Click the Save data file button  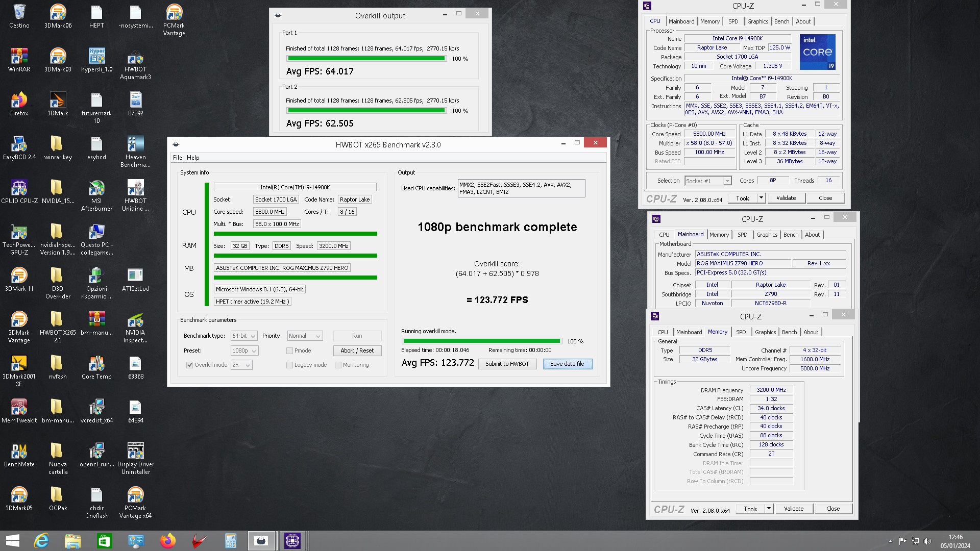point(567,364)
